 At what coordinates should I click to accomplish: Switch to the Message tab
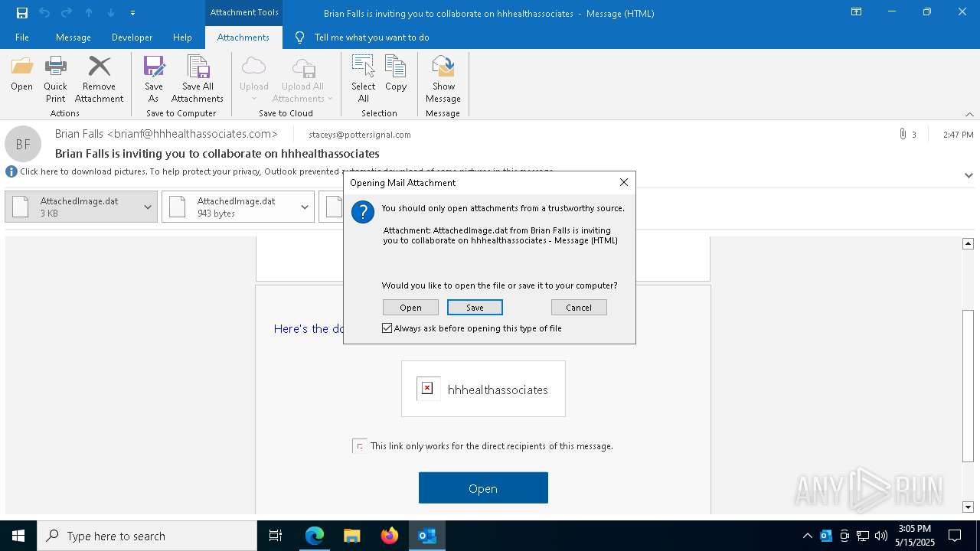click(73, 37)
